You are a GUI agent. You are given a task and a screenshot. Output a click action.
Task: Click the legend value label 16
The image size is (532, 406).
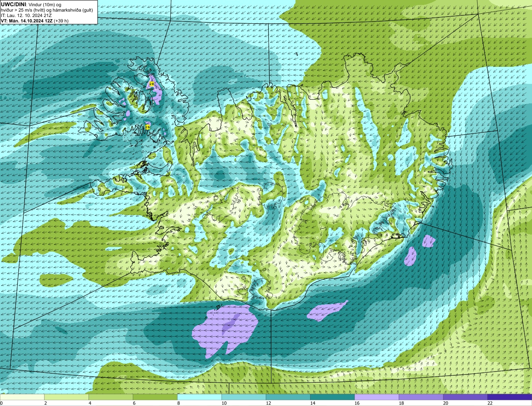tap(357, 403)
